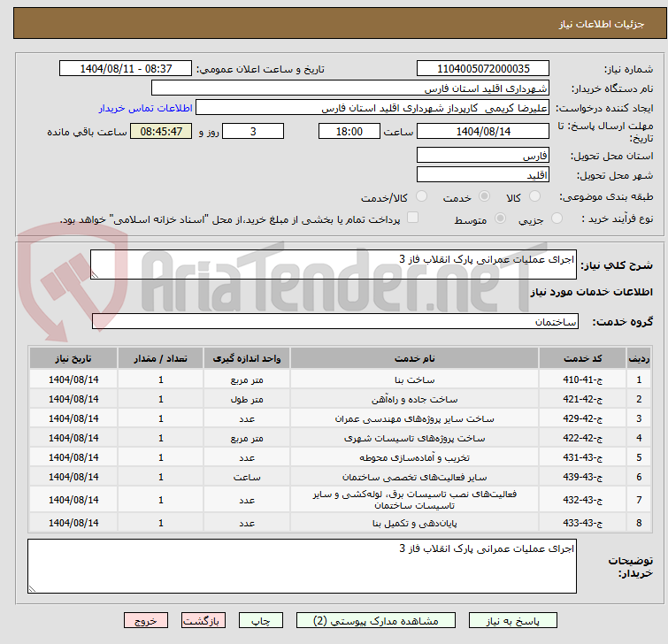Click the بازگشت back button
668x644 pixels.
[x=203, y=621]
